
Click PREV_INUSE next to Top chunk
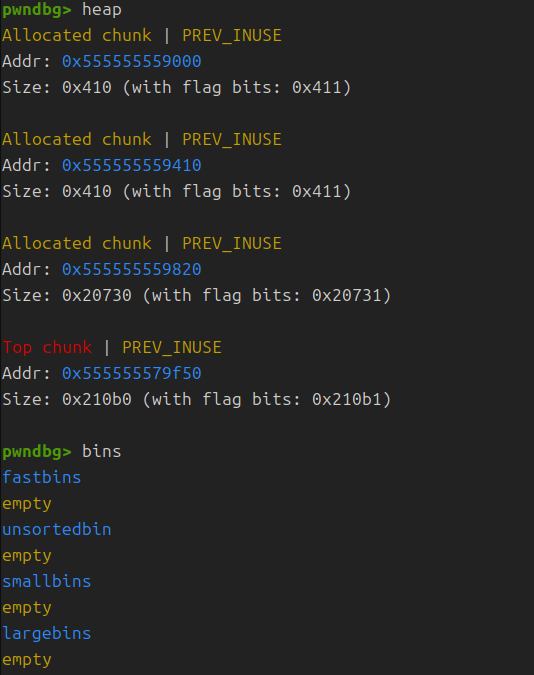tap(172, 347)
